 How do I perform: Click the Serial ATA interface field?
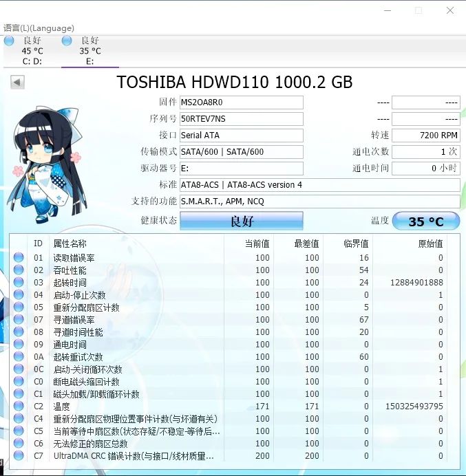click(x=242, y=135)
